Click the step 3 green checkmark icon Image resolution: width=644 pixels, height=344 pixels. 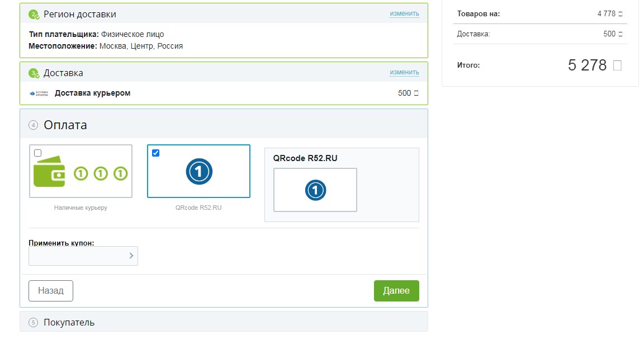(x=34, y=73)
